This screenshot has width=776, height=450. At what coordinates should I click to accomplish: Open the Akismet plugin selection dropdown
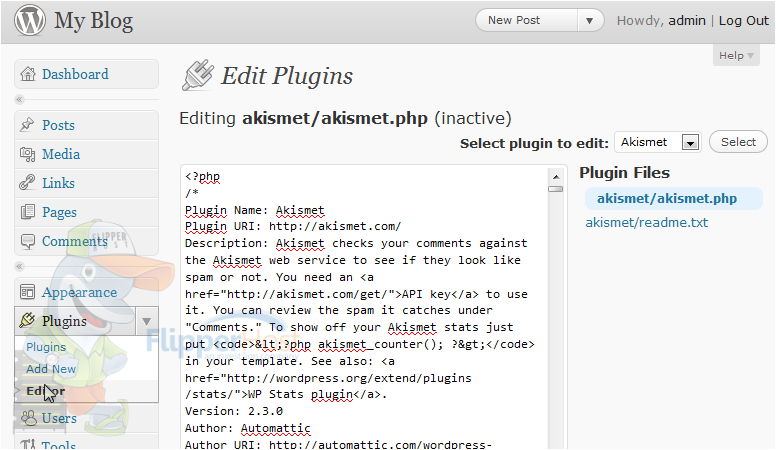click(x=690, y=143)
